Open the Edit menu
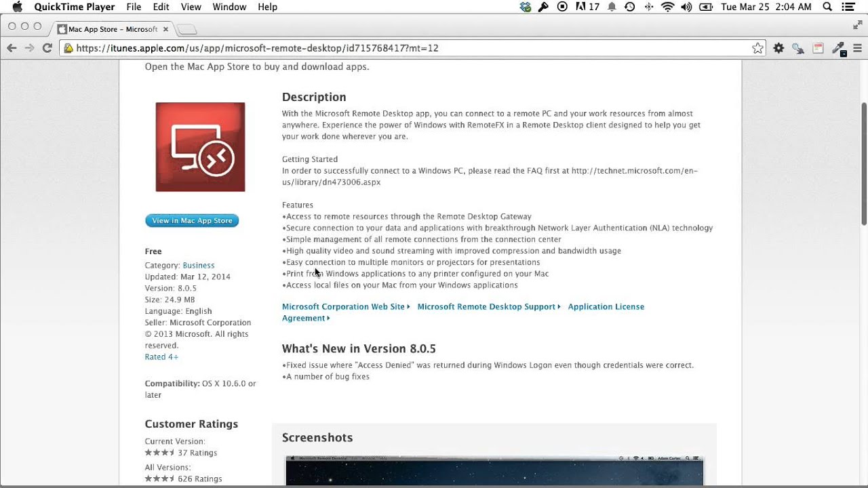868x488 pixels. click(x=161, y=7)
